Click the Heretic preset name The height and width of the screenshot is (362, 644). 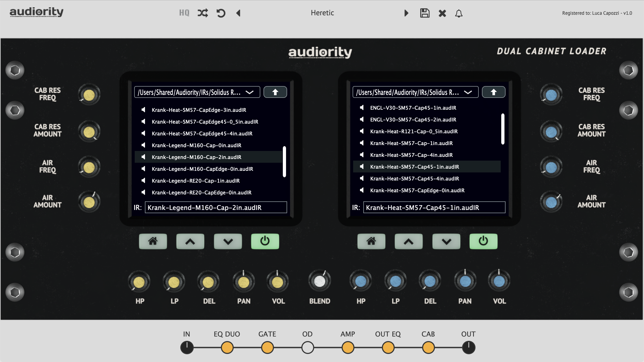(322, 13)
